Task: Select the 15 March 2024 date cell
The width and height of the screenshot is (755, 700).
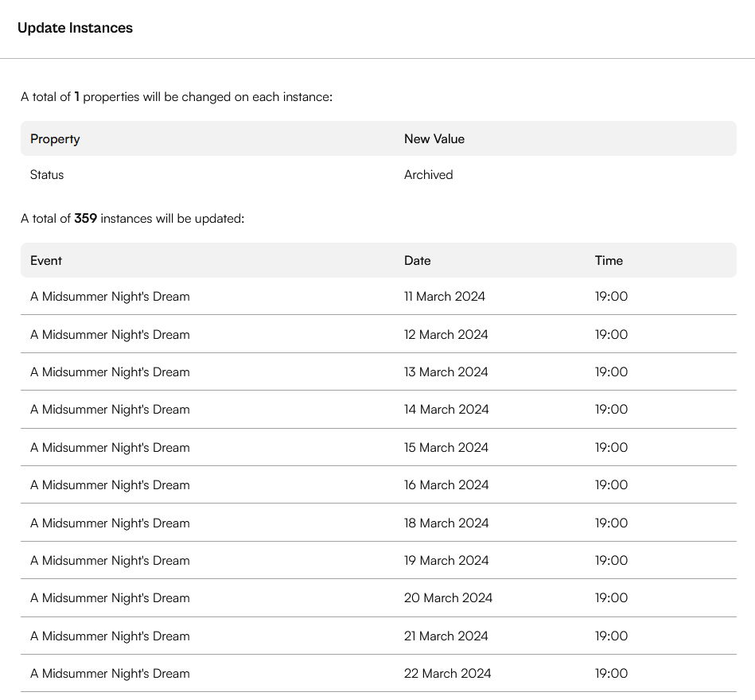Action: coord(446,448)
